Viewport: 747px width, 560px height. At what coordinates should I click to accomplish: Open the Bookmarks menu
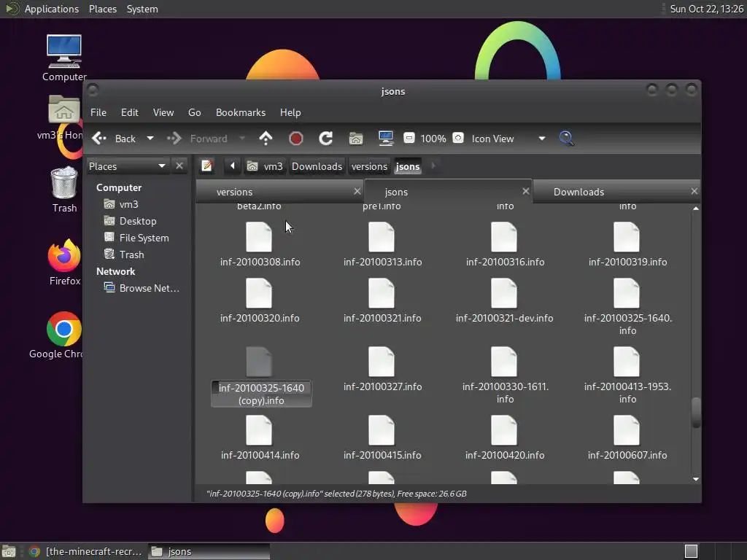pos(241,112)
